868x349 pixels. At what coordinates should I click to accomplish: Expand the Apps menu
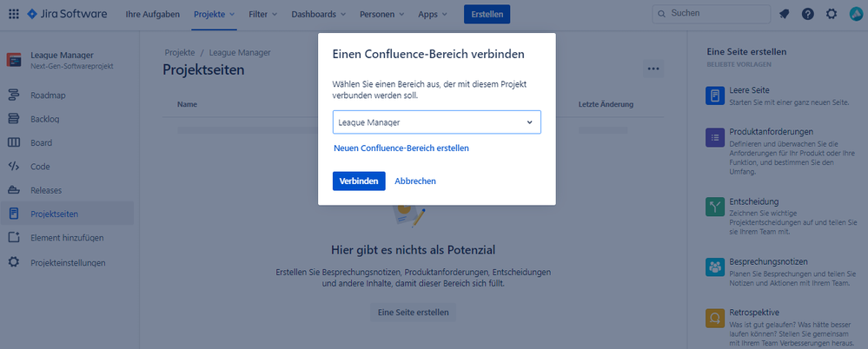click(433, 15)
